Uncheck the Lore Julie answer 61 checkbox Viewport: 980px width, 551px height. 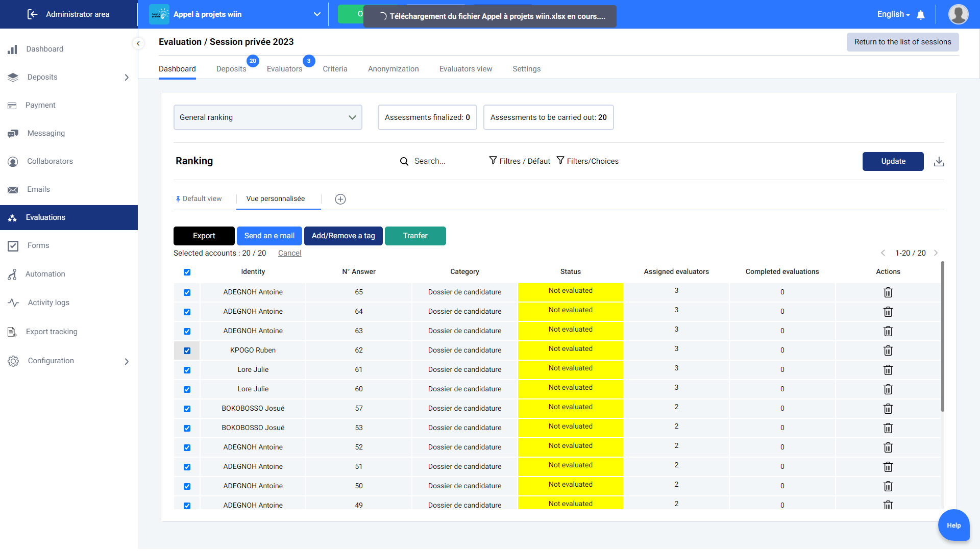tap(187, 370)
